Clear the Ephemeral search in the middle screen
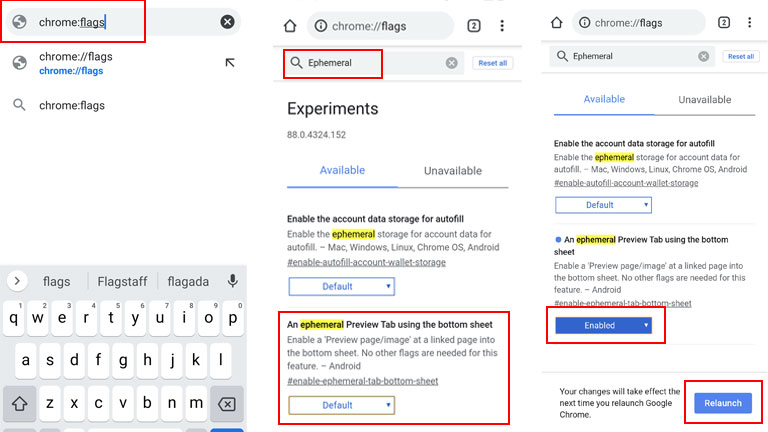 [452, 63]
